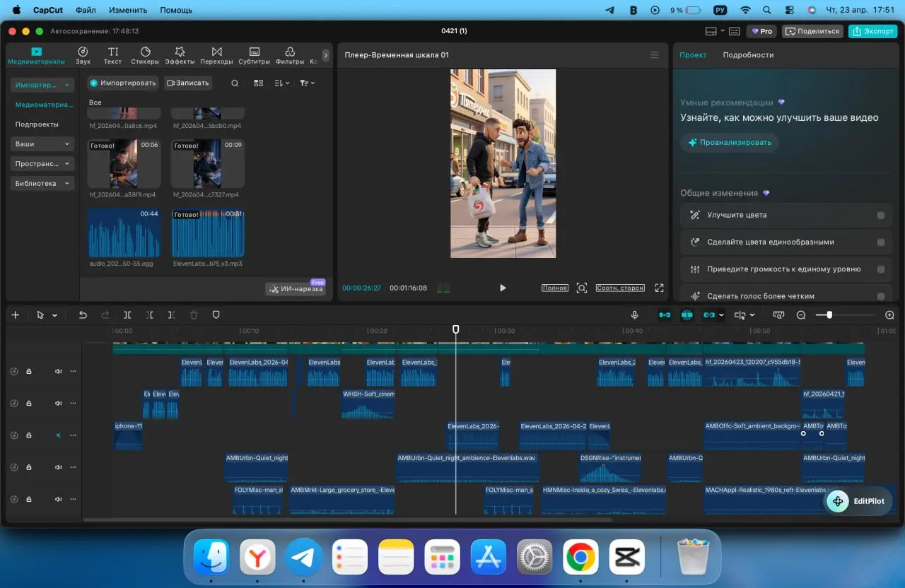The height and width of the screenshot is (588, 905).
Task: Click the Проанализировать button
Action: 729,143
